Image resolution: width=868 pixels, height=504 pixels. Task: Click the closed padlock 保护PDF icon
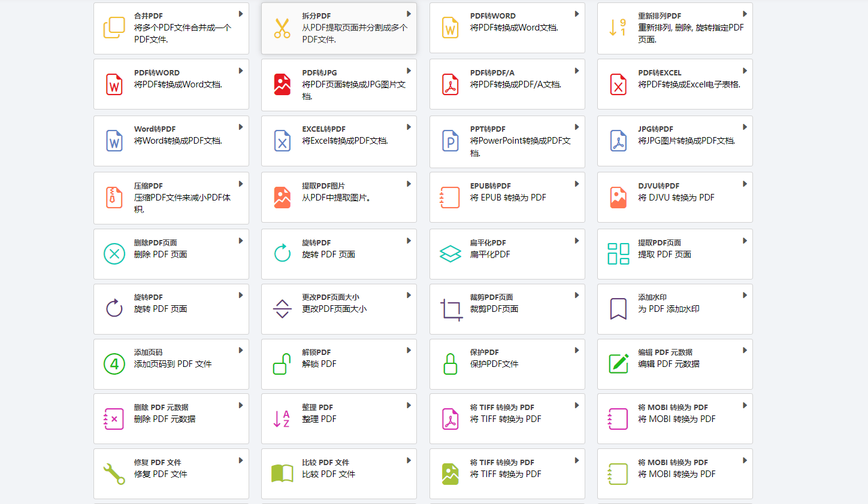[450, 364]
